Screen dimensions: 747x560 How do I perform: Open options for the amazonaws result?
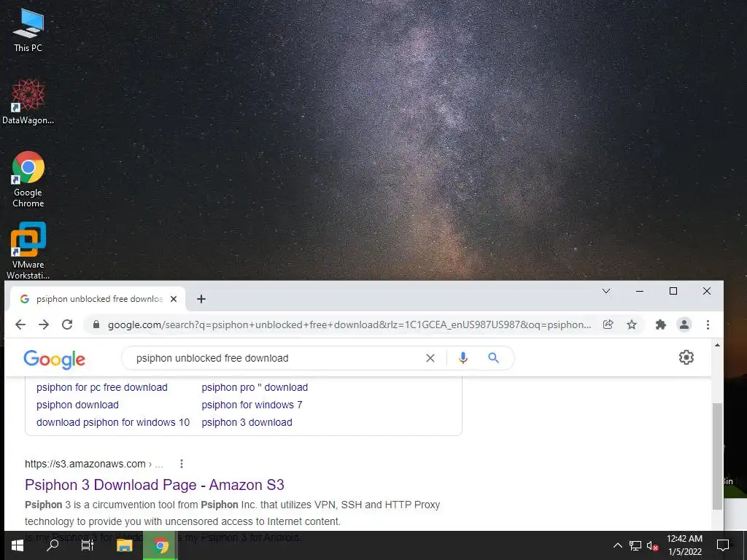click(182, 464)
